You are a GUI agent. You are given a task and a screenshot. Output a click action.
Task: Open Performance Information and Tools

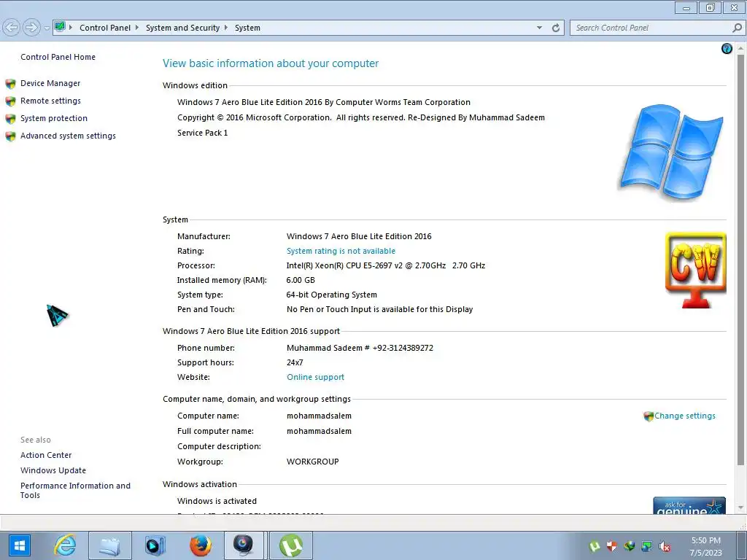point(75,491)
